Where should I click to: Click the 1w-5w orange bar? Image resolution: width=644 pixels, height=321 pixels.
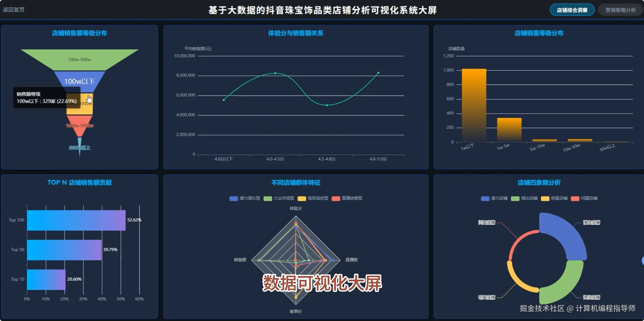(509, 130)
